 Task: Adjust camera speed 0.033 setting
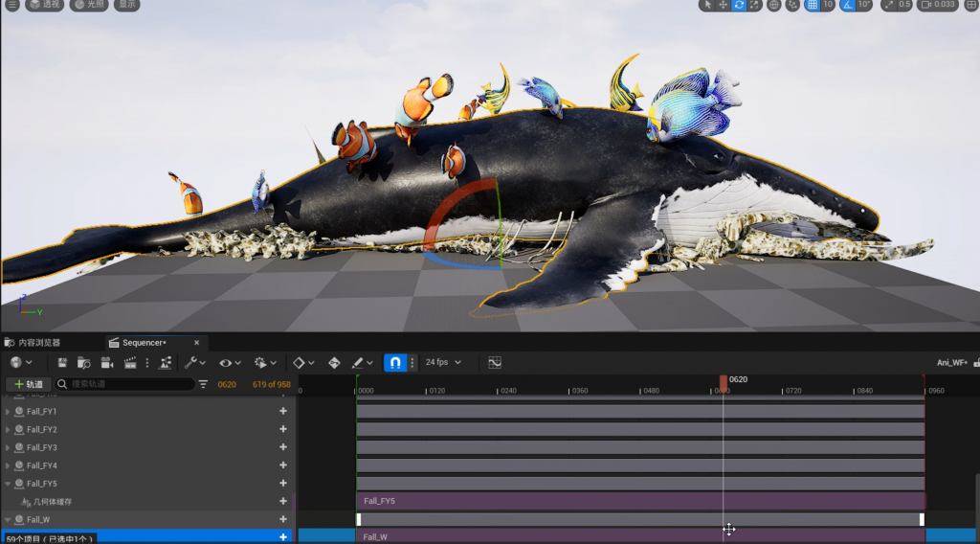[938, 5]
